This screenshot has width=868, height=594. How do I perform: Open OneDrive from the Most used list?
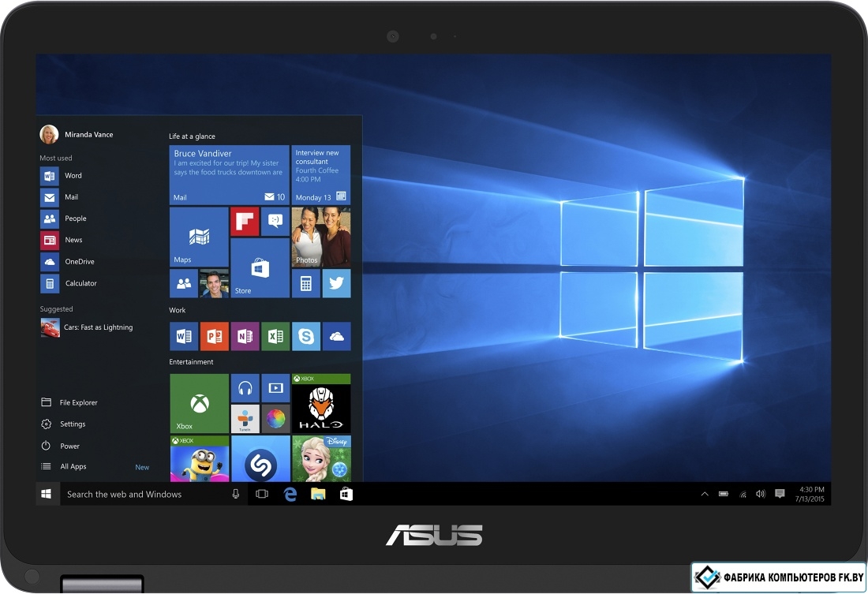(x=67, y=262)
